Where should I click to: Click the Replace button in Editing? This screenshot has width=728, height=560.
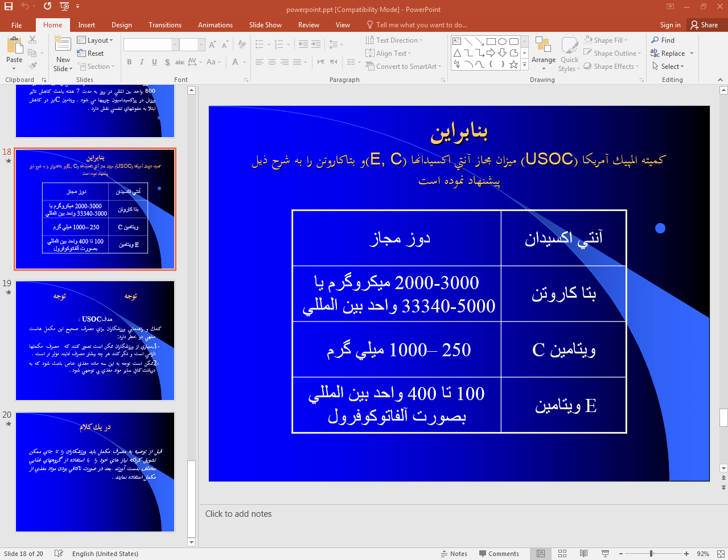click(668, 53)
